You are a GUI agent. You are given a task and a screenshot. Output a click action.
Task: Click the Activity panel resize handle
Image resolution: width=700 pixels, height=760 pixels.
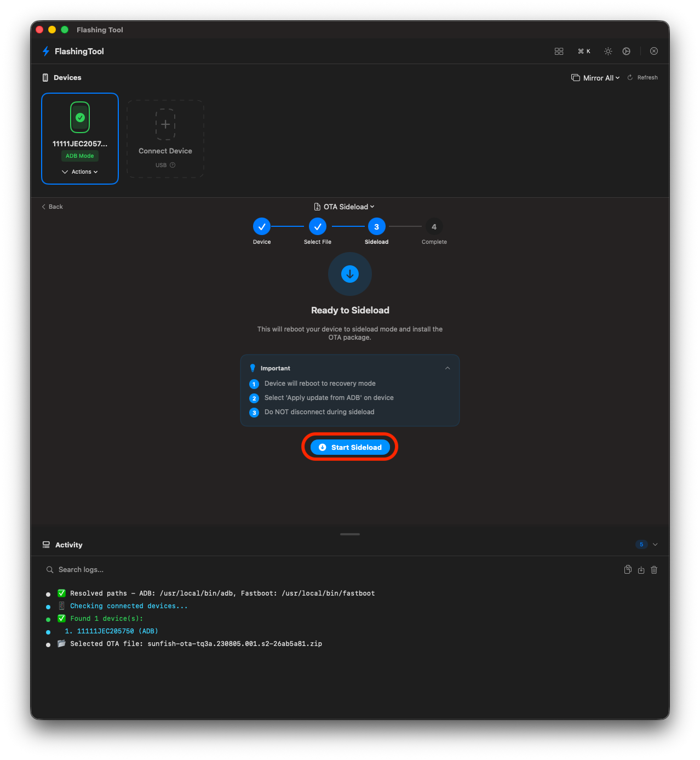coord(350,534)
